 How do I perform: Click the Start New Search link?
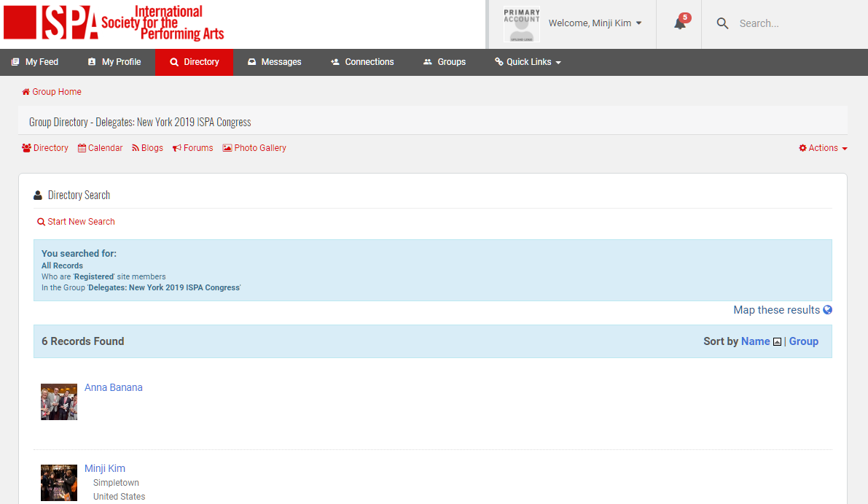[x=76, y=221]
